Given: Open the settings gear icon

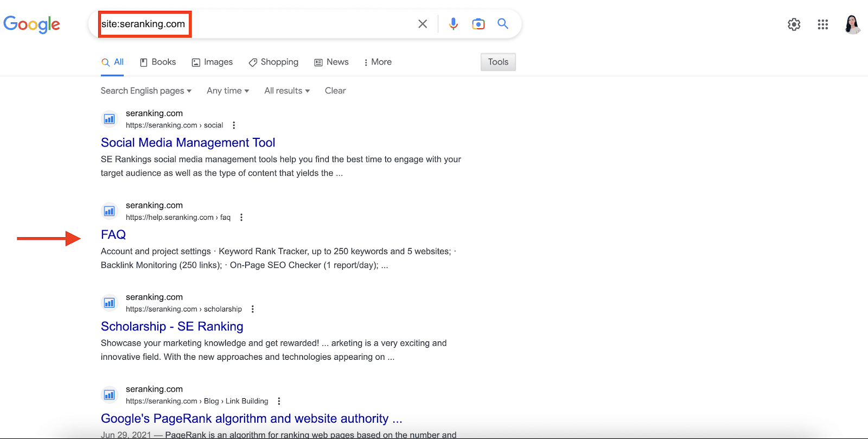Looking at the screenshot, I should (794, 24).
